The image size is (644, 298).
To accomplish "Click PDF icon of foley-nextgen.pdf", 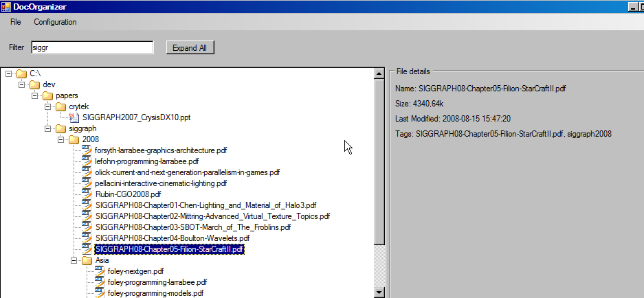I will [100, 271].
